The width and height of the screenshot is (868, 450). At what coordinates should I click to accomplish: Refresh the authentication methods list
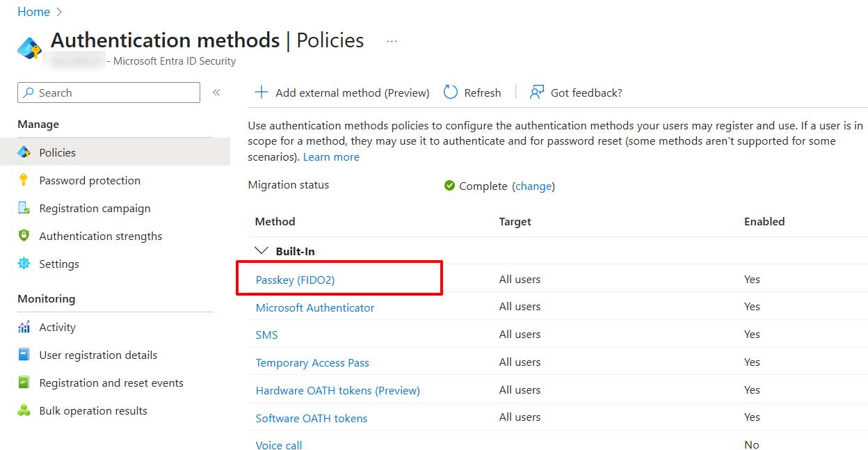coord(472,93)
